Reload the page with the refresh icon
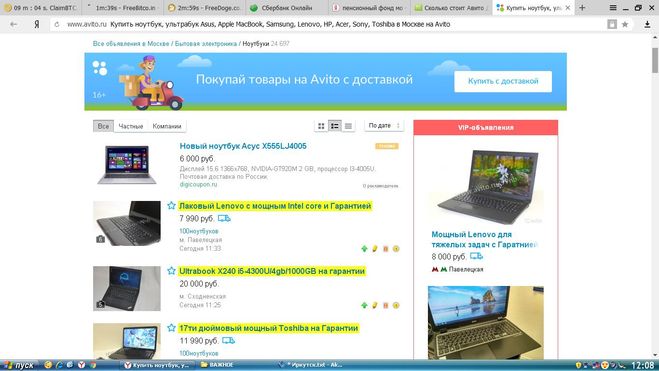This screenshot has height=371, width=659. coord(57,24)
